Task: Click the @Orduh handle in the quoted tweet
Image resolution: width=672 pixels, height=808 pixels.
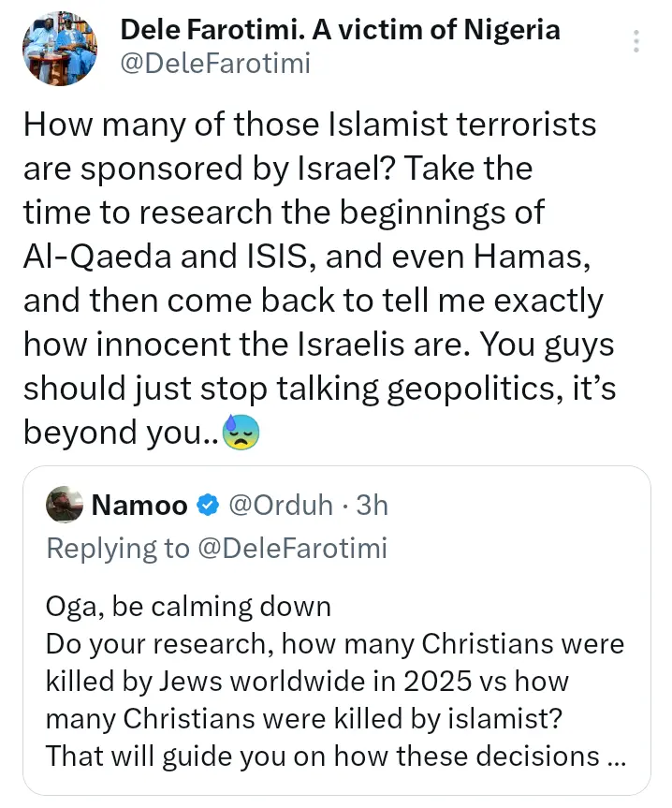Action: (280, 507)
